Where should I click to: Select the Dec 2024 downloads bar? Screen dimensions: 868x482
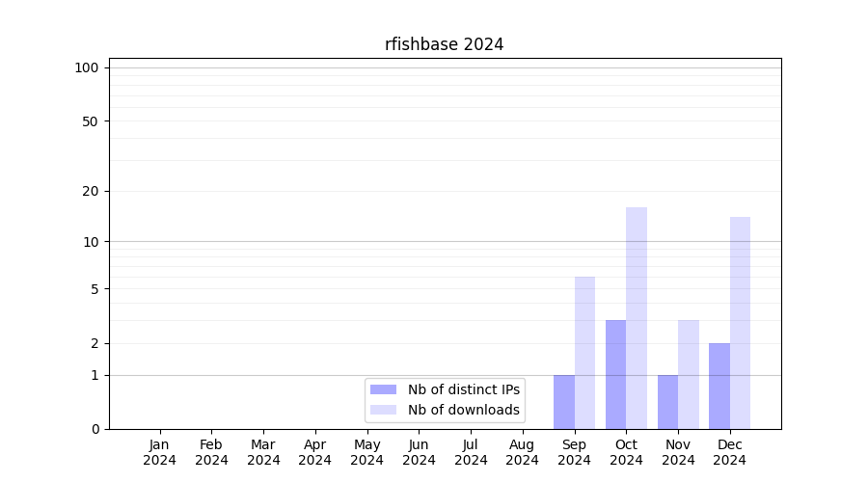(x=740, y=323)
